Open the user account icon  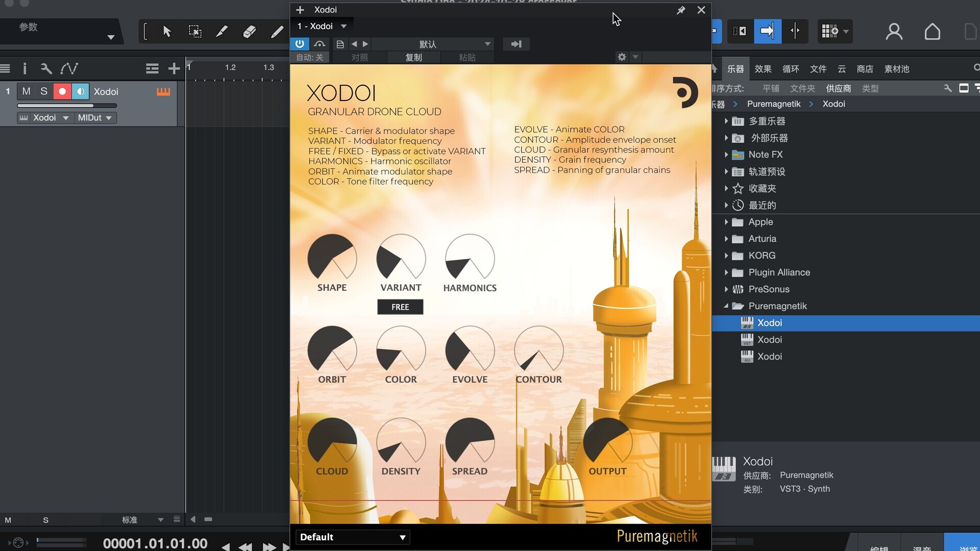point(894,32)
